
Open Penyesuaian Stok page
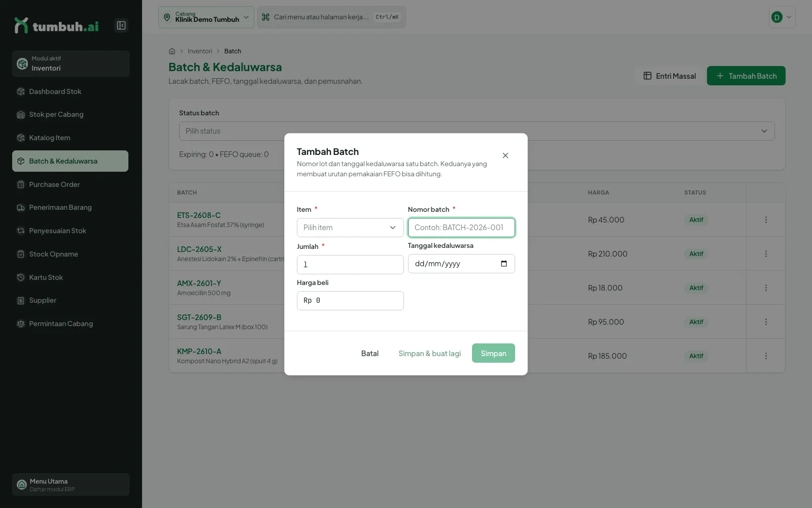coord(71,231)
